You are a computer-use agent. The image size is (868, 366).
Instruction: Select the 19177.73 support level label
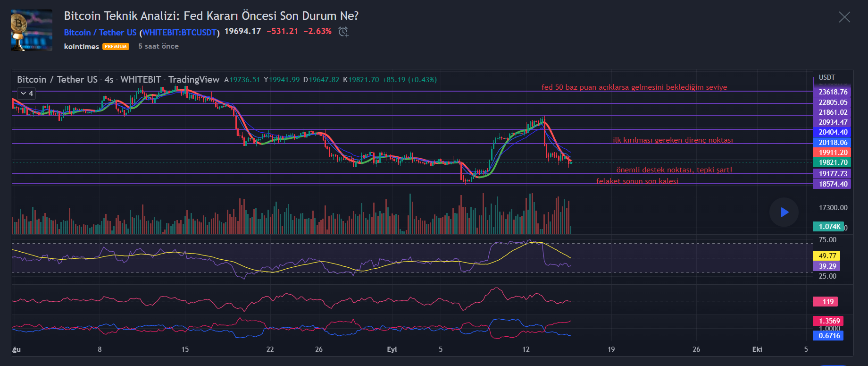(x=832, y=174)
